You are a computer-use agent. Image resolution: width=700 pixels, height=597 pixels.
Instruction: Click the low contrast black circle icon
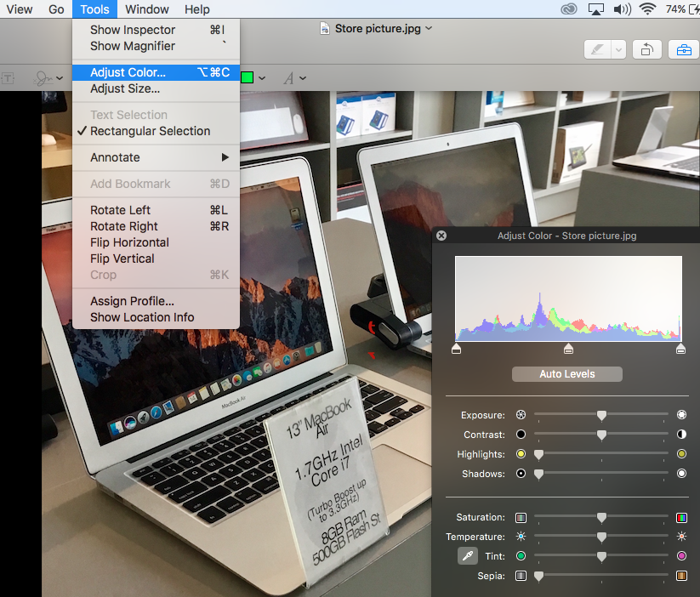[x=521, y=435]
